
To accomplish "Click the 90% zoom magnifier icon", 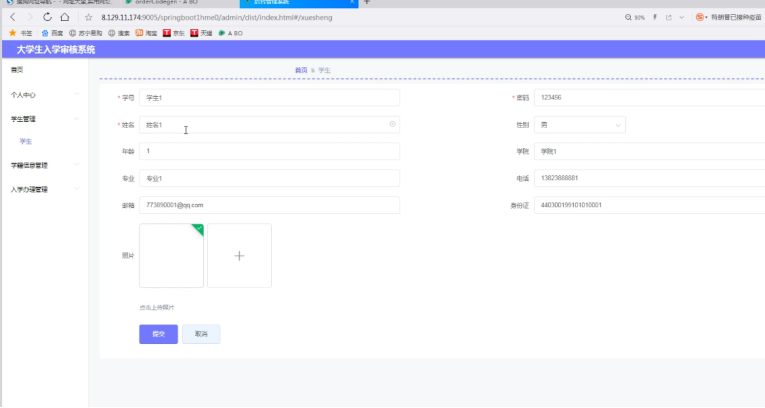I will pyautogui.click(x=628, y=17).
